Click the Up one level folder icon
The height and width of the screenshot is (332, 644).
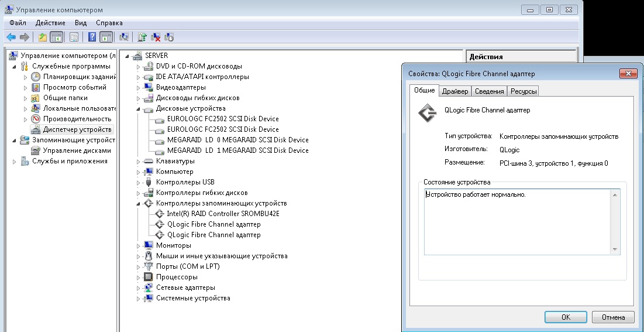(x=42, y=37)
